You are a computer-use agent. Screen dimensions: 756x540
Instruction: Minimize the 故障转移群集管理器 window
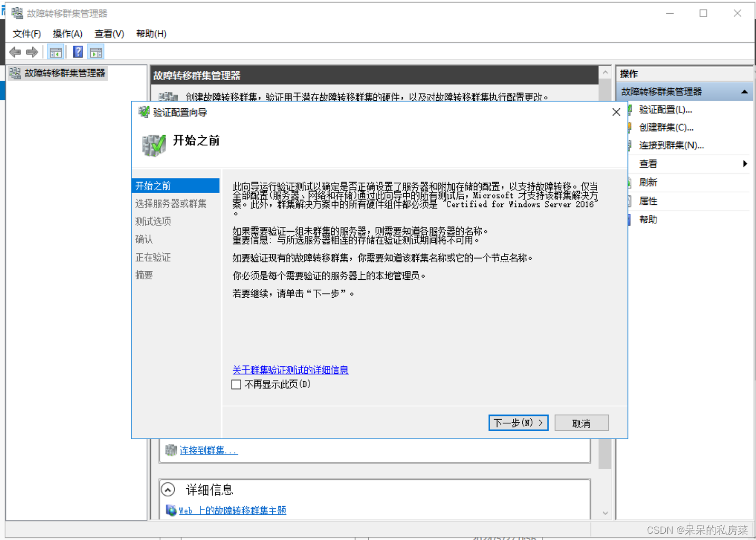670,13
